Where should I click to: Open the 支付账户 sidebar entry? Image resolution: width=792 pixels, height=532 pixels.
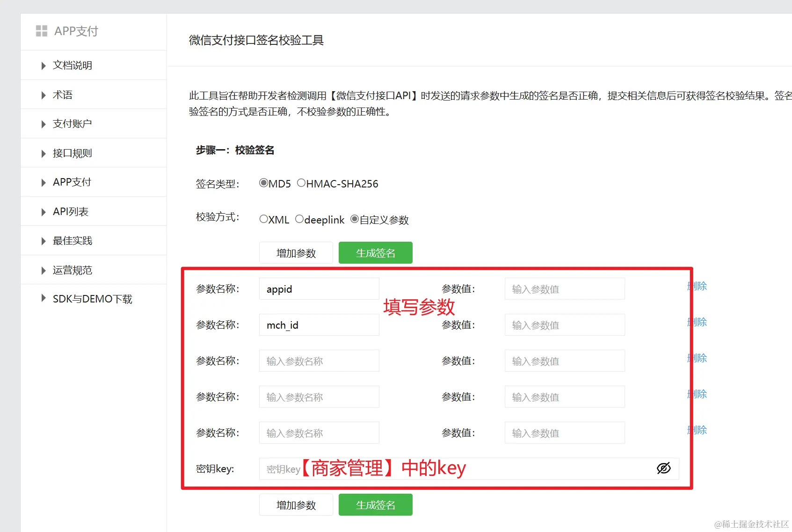point(71,123)
